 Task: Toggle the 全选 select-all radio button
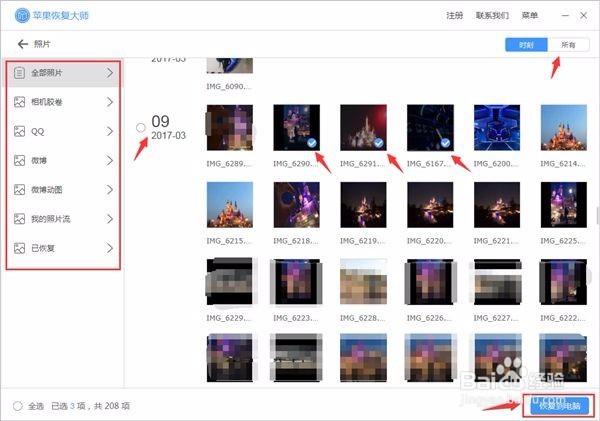pos(18,406)
